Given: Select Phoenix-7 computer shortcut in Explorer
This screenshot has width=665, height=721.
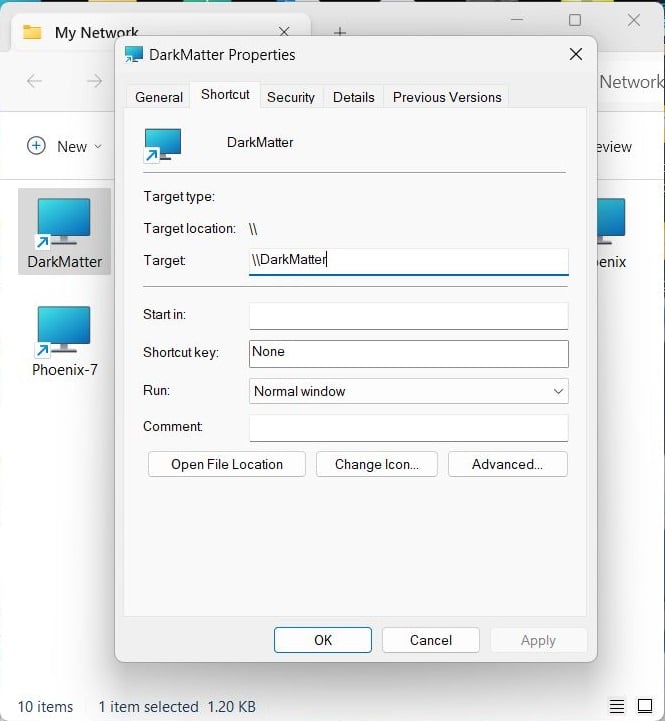Looking at the screenshot, I should point(64,340).
